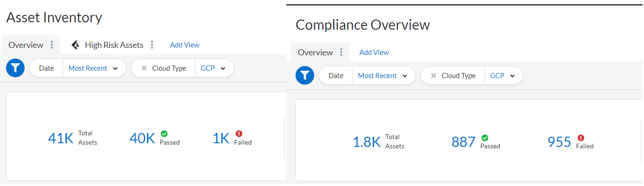Click the 1.8K Total Assets value
The image size is (644, 186).
point(367,142)
